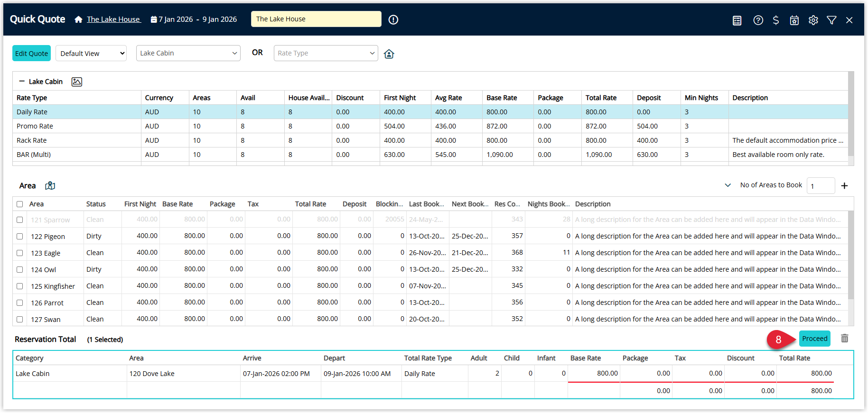The width and height of the screenshot is (868, 413).
Task: Click the 09-Jan-2026 10:00 AM depart cell
Action: click(x=361, y=374)
